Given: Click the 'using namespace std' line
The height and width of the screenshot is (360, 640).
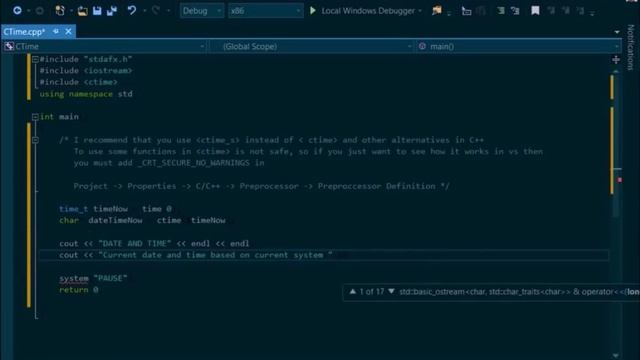Looking at the screenshot, I should 86,94.
